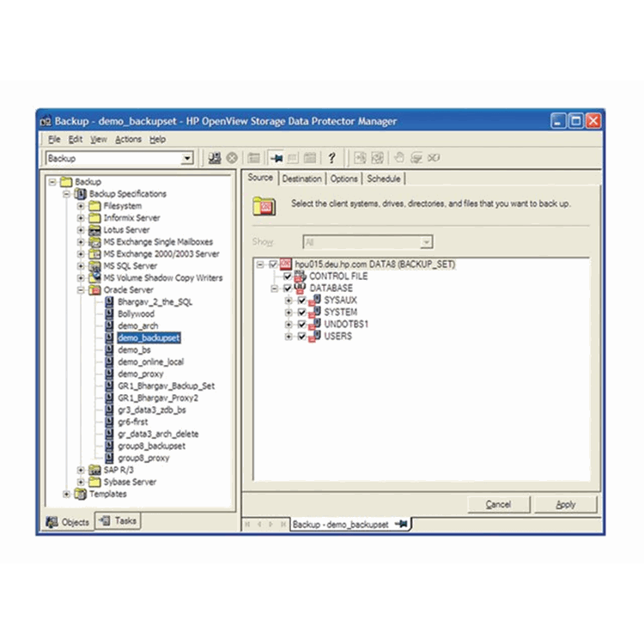Screen dimensions: 644x644
Task: Select Bhargav_2_the_SQL specification
Action: (x=155, y=302)
